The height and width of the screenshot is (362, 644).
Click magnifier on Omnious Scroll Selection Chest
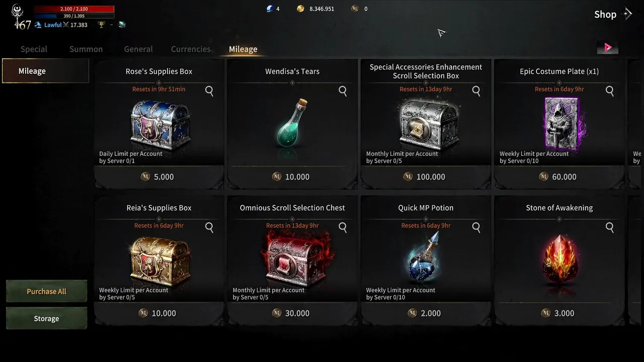click(343, 227)
